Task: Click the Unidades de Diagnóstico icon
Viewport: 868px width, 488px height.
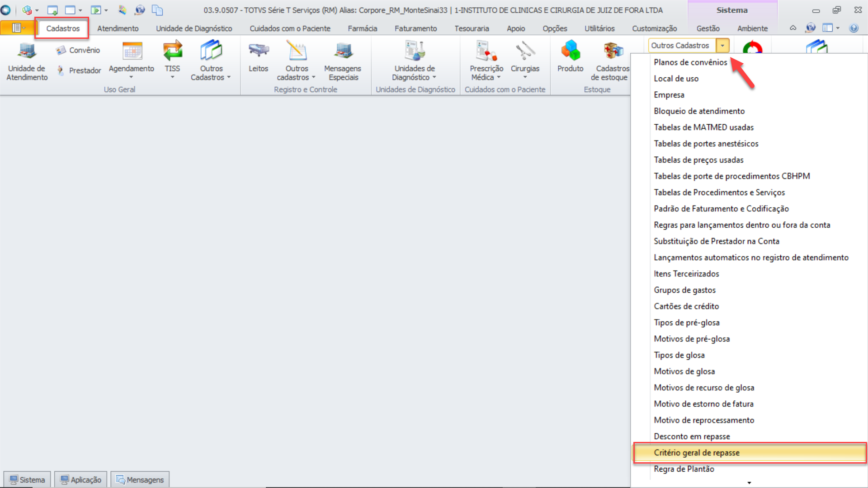Action: click(415, 51)
